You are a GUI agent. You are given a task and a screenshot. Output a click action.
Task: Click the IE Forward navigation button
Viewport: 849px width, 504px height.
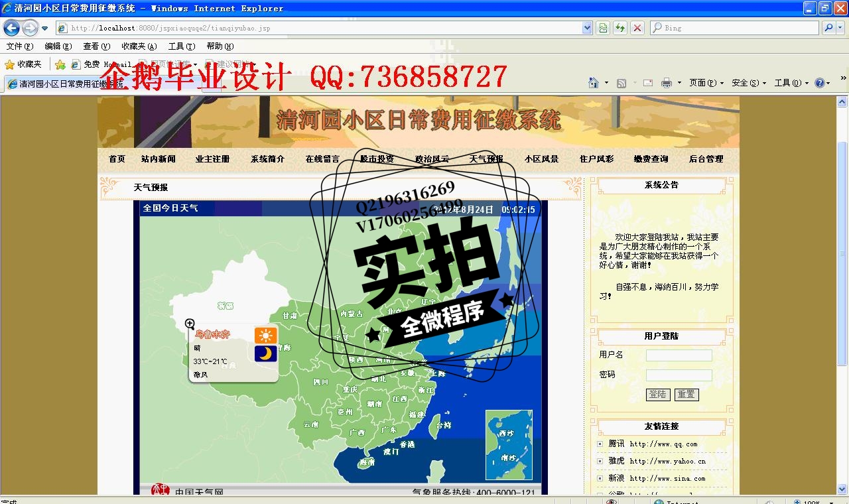30,28
